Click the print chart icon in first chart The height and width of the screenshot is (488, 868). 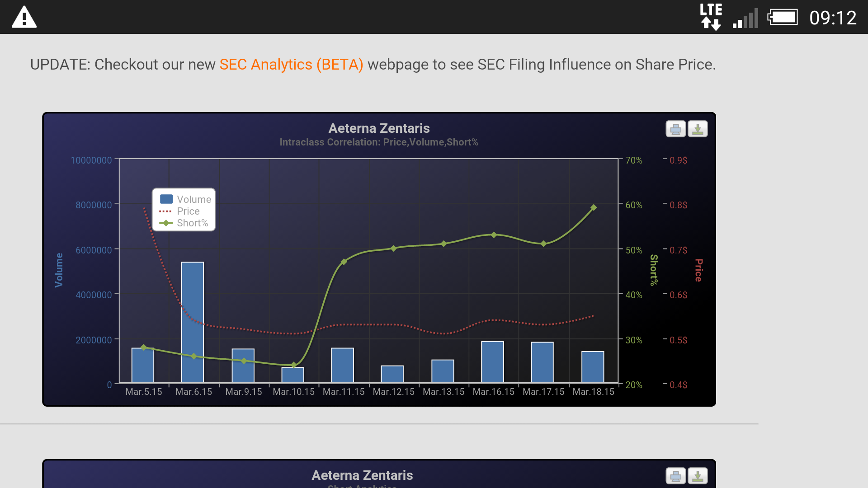pyautogui.click(x=675, y=129)
